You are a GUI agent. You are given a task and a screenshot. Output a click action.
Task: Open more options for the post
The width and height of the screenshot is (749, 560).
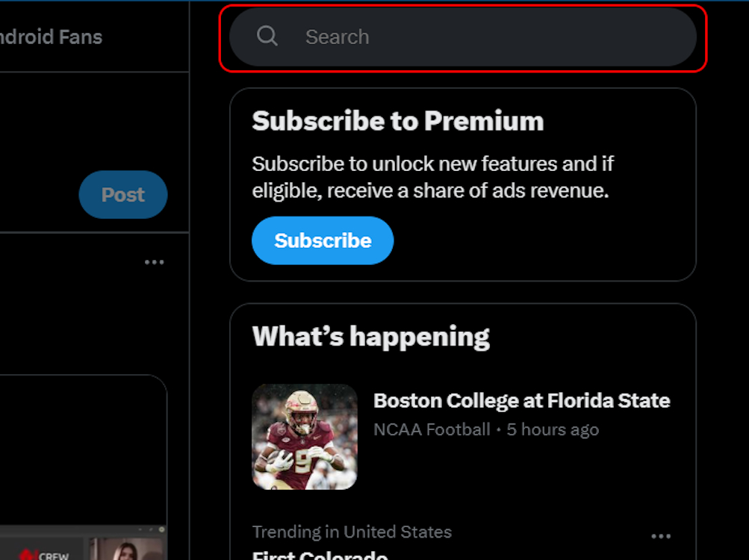pyautogui.click(x=155, y=261)
